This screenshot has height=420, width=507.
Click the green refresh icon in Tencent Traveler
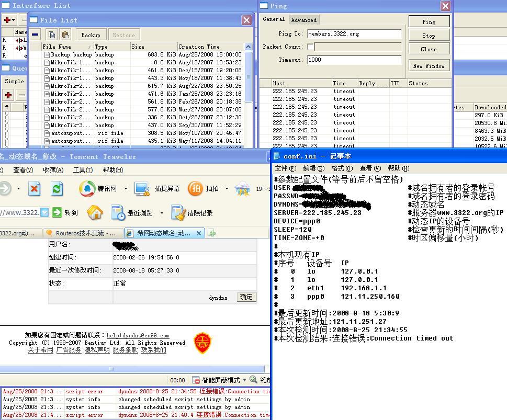(57, 188)
